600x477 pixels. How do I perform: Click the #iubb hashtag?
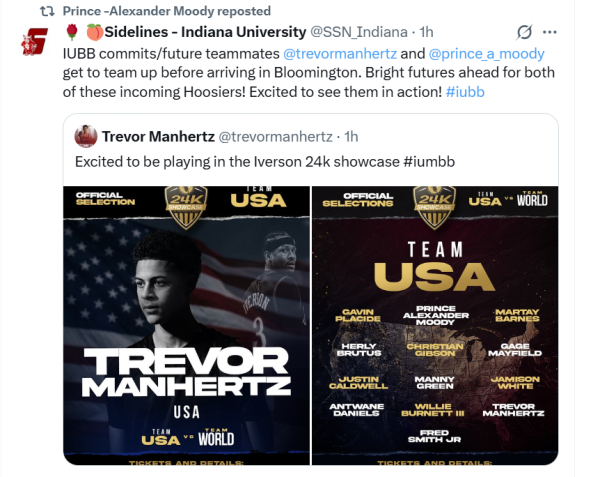(465, 92)
